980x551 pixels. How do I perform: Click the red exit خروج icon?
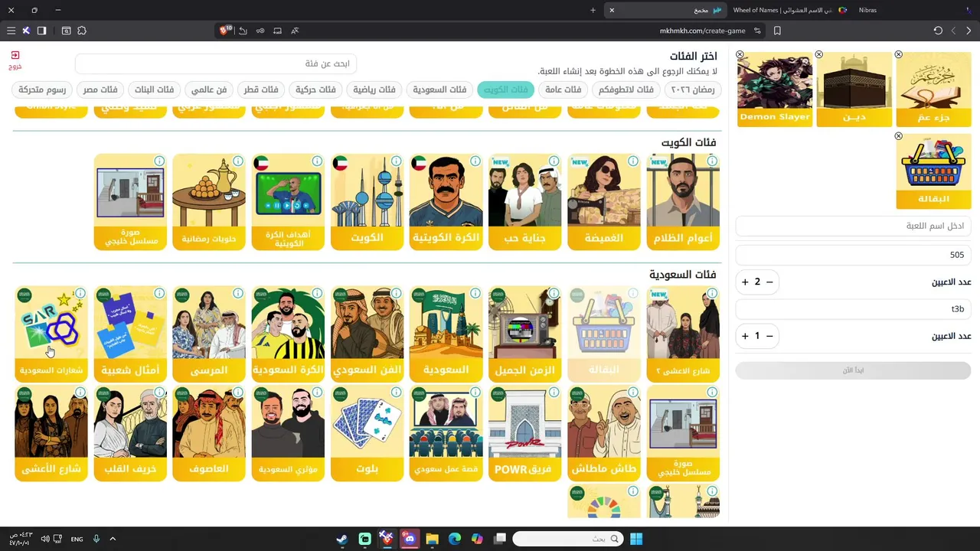coord(15,60)
